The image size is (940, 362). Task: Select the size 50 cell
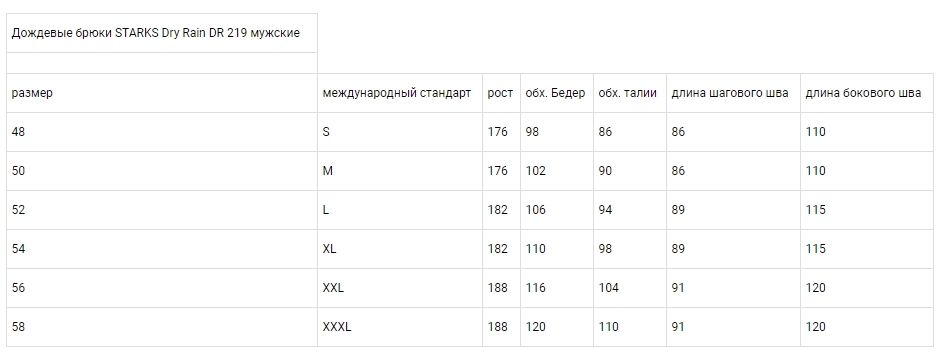162,171
